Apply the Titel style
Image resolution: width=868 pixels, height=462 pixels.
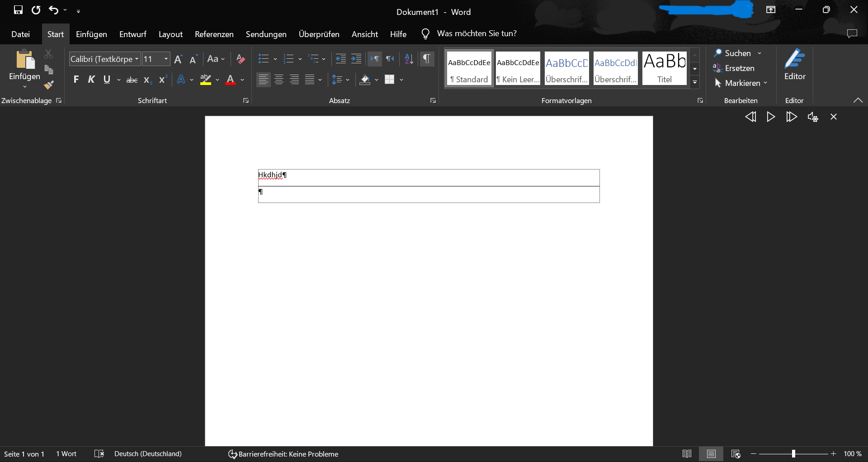point(665,68)
